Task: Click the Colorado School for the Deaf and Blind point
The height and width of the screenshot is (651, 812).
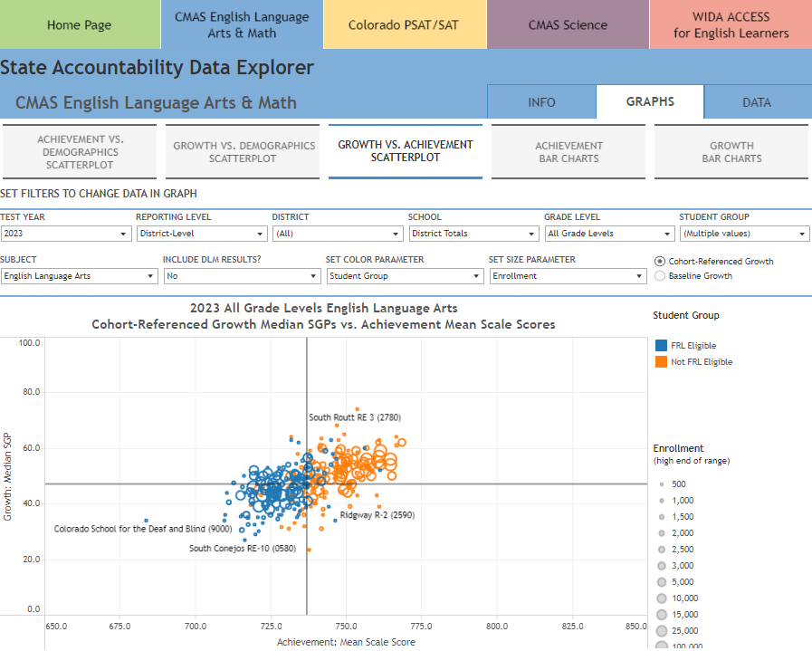Action: 146,521
